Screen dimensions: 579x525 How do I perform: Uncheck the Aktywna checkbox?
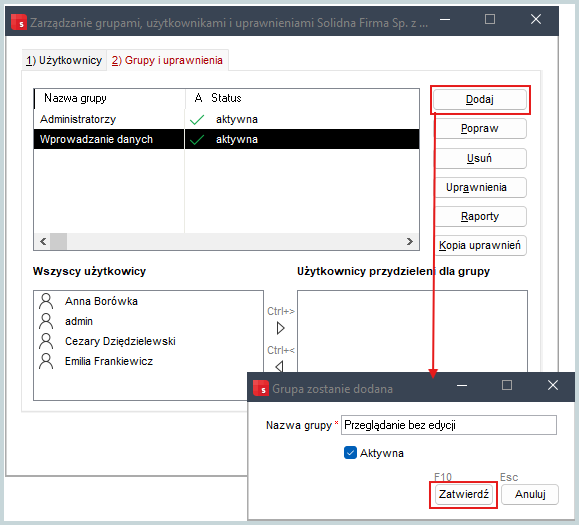pyautogui.click(x=350, y=453)
